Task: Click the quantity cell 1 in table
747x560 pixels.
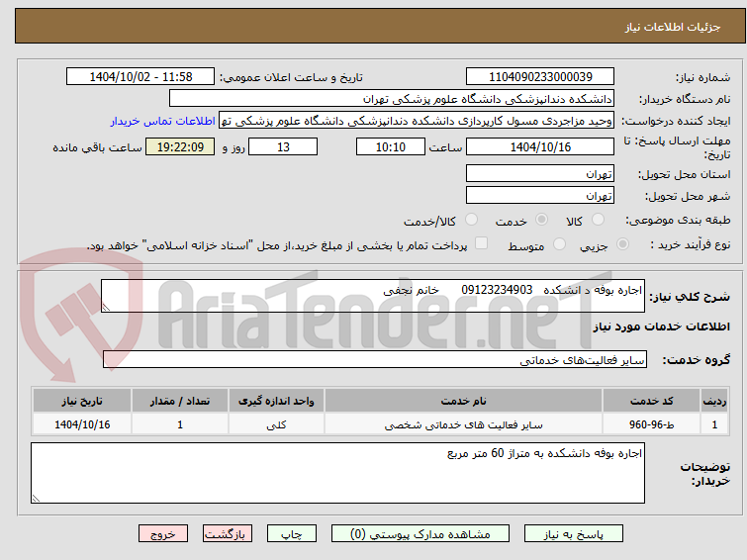Action: point(180,424)
